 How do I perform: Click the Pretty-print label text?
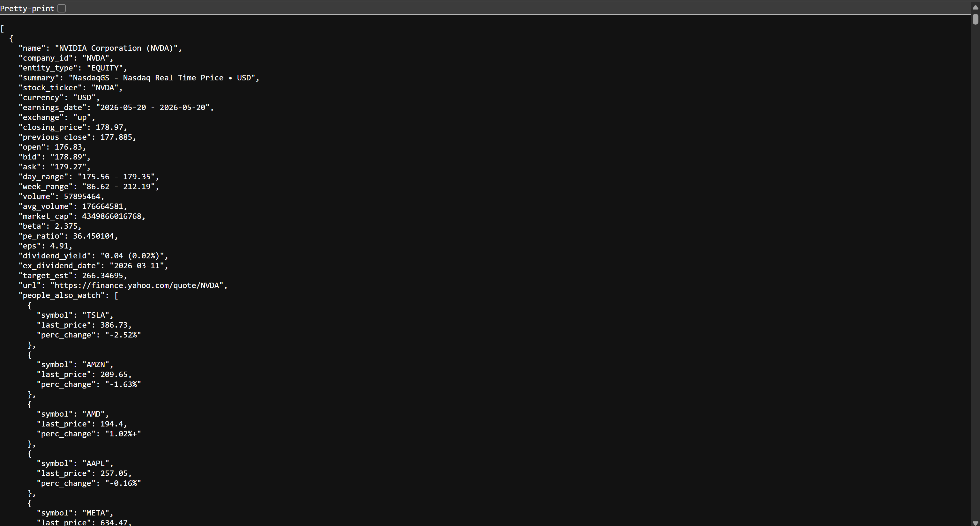pyautogui.click(x=27, y=8)
